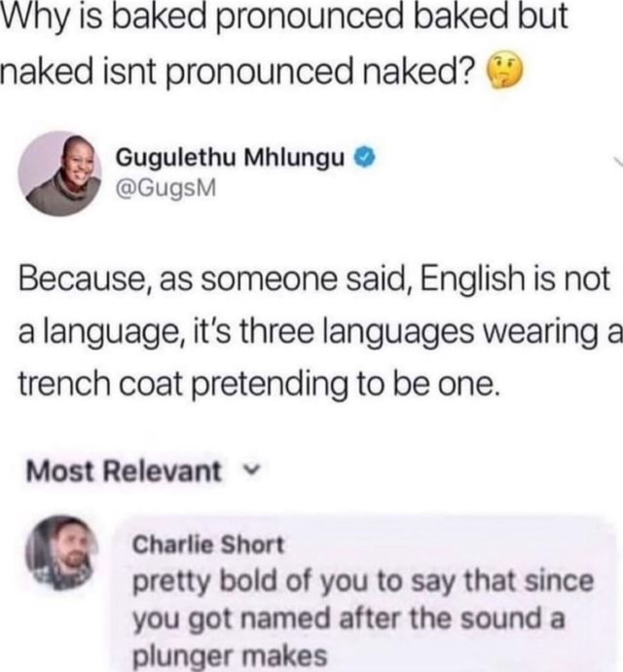623x672 pixels.
Task: Click the 'plunger makes' comment line
Action: 230,656
